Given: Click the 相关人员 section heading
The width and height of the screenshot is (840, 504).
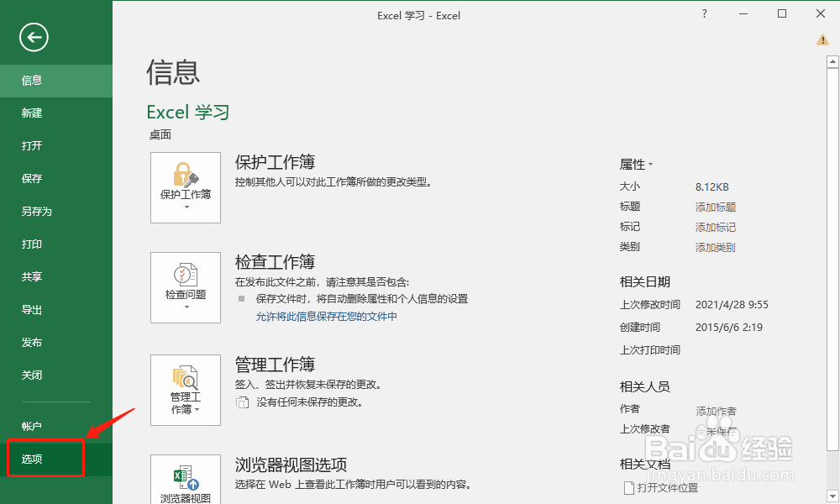Looking at the screenshot, I should pyautogui.click(x=645, y=386).
